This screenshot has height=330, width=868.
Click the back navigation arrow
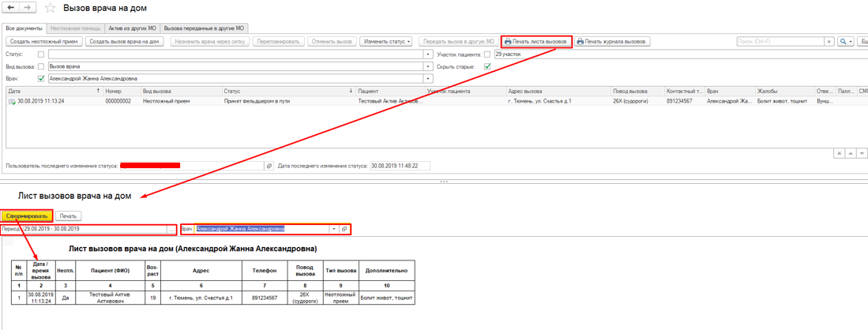pos(12,8)
